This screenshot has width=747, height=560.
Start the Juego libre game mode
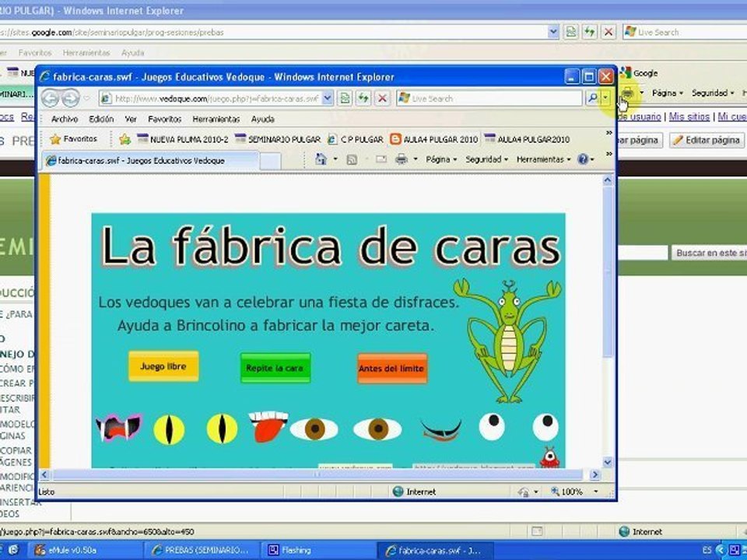(x=163, y=366)
